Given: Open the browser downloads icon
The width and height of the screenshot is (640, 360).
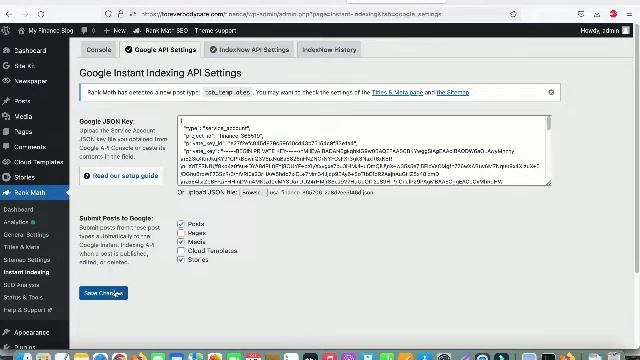Looking at the screenshot, I should (597, 14).
